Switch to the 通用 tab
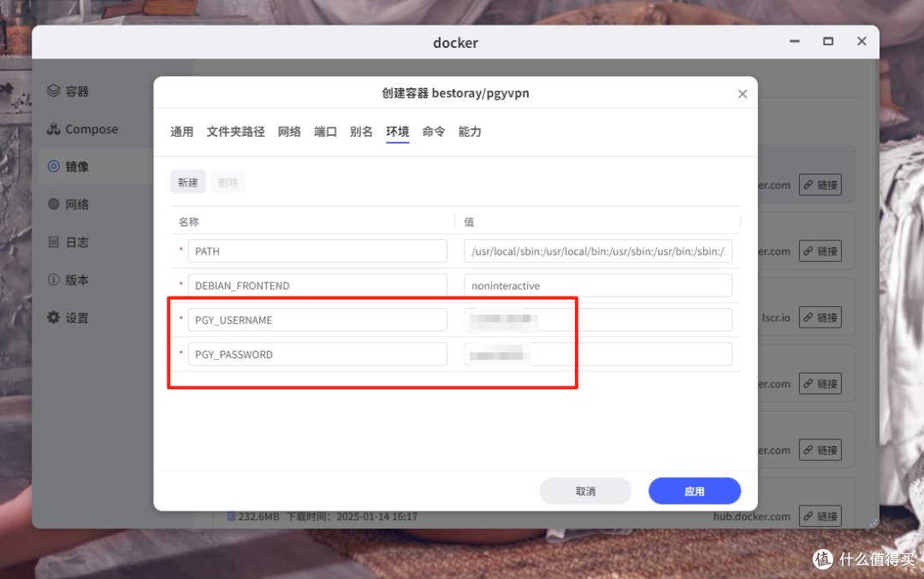 (x=181, y=132)
